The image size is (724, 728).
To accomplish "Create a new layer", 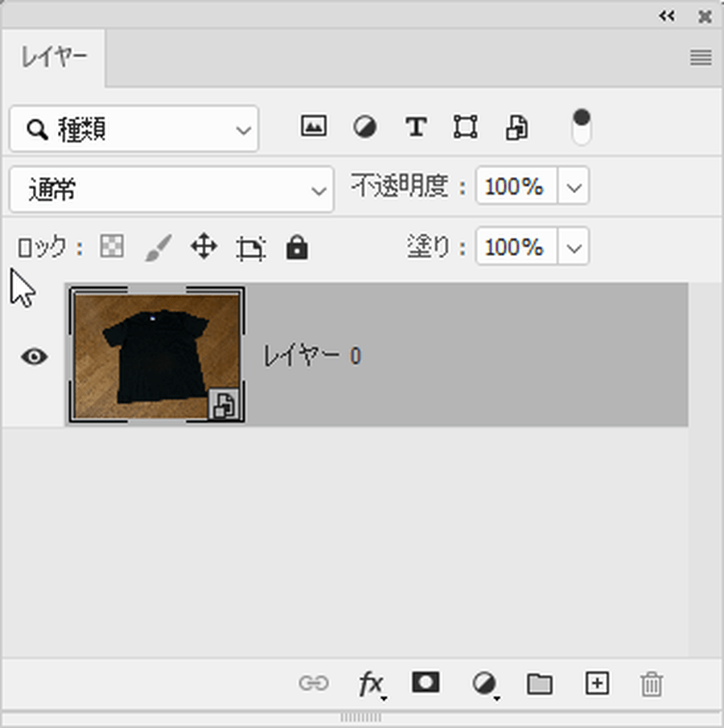I will (596, 684).
